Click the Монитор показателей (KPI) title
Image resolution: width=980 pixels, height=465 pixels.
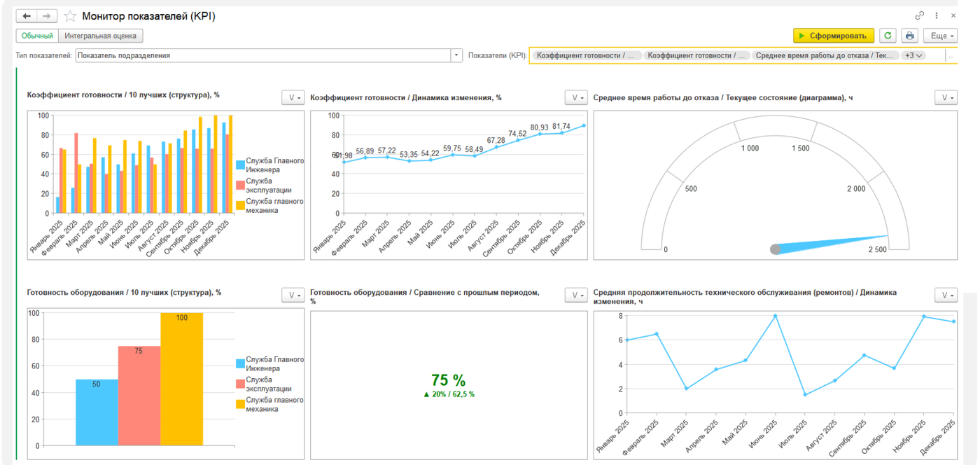coord(148,16)
